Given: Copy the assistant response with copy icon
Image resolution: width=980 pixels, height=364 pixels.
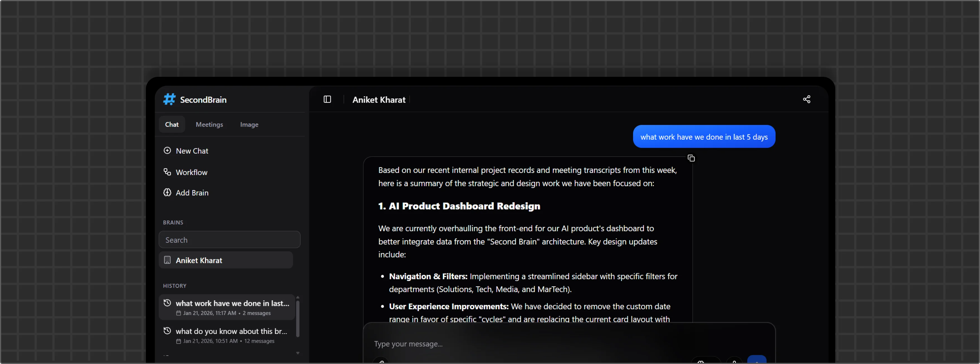Looking at the screenshot, I should click(691, 158).
